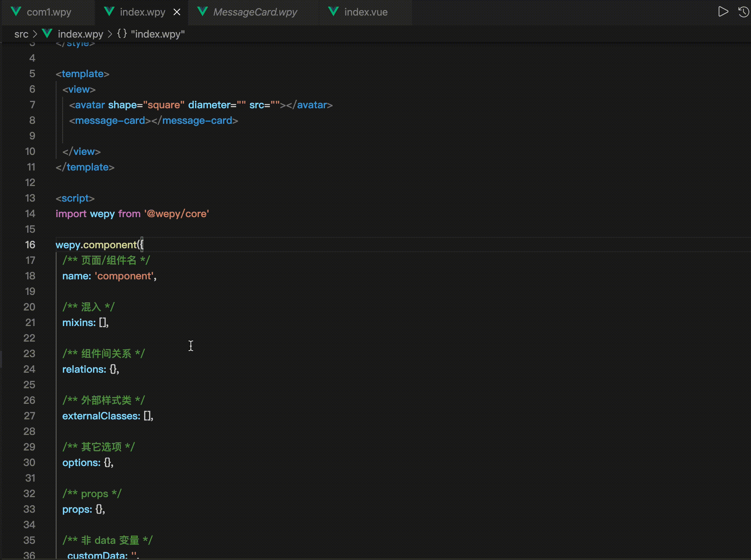
Task: Click the fold gutter beside line 5 template tag
Action: pos(47,74)
